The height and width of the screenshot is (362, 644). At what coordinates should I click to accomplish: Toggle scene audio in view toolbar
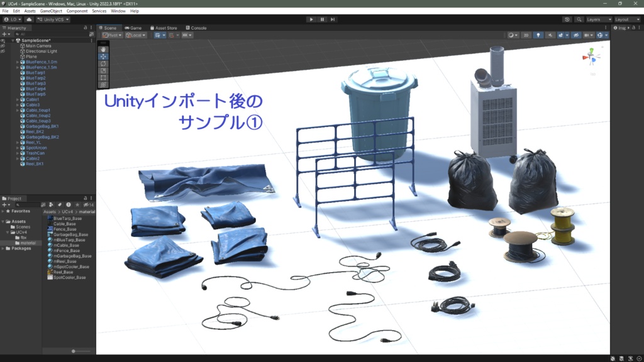point(550,35)
